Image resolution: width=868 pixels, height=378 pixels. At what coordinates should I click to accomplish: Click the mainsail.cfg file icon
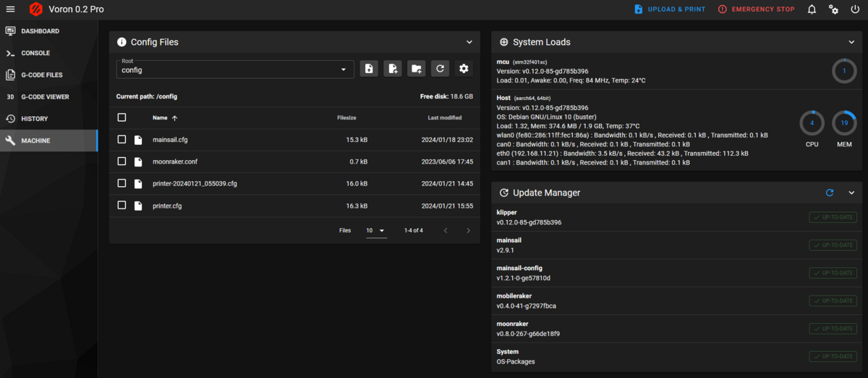pos(138,140)
